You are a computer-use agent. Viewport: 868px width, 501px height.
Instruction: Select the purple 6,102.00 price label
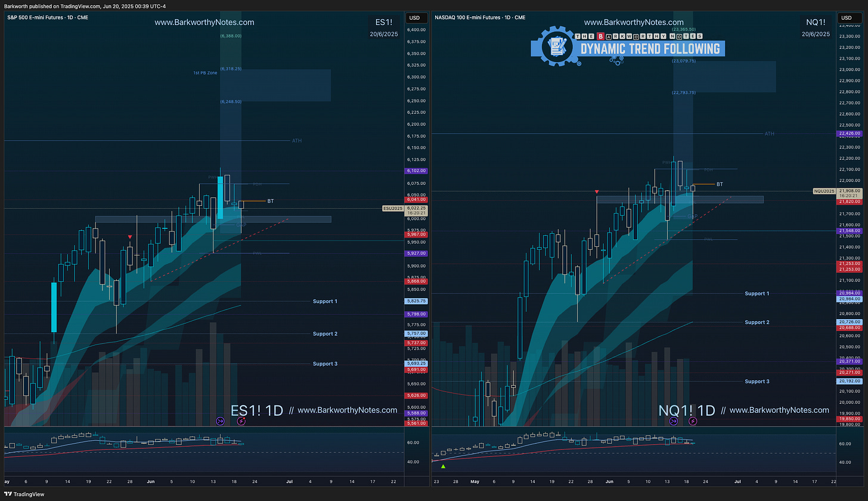click(416, 171)
